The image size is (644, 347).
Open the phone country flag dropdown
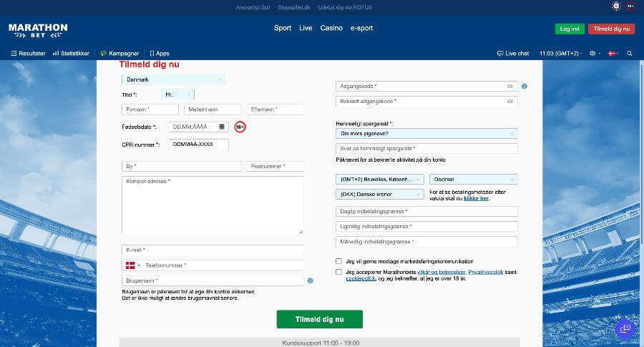coord(132,265)
